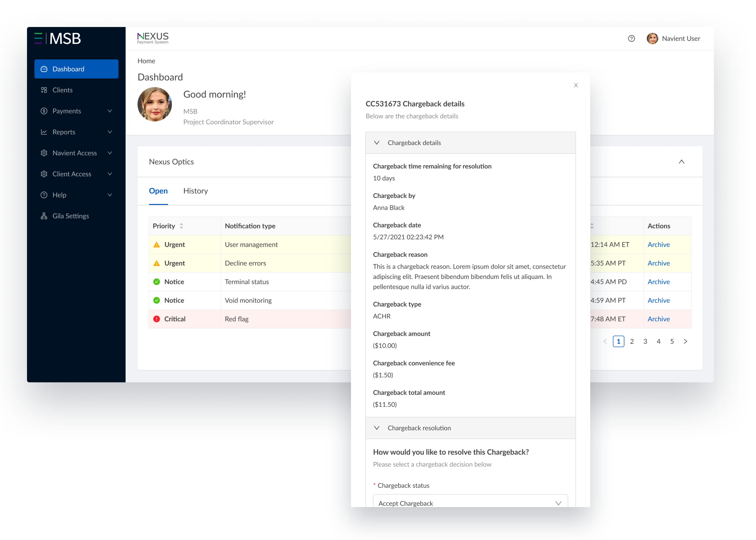This screenshot has height=540, width=756.
Task: Click the Gila Settings sidebar icon
Action: (44, 216)
